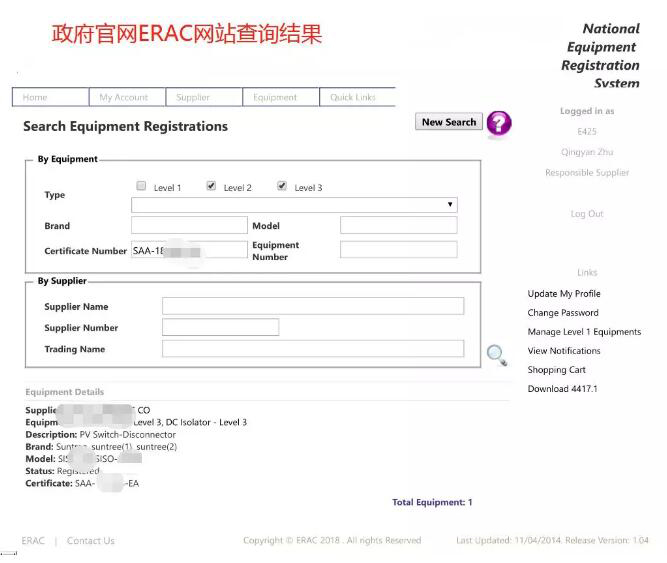The height and width of the screenshot is (563, 667).
Task: Open the Home menu tab
Action: click(51, 97)
